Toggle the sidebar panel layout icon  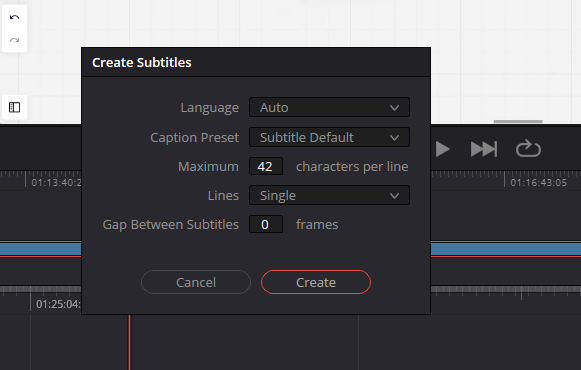14,107
